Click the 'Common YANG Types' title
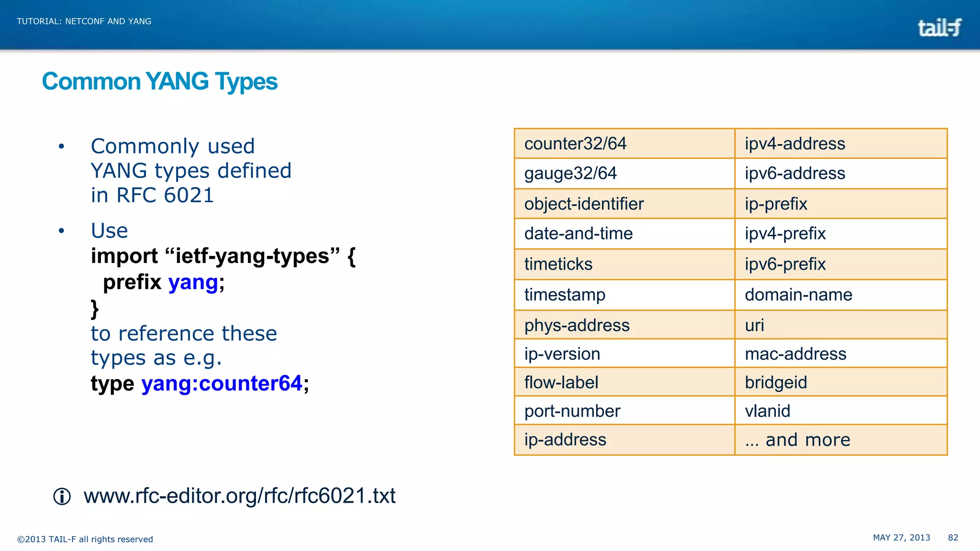 pos(159,82)
